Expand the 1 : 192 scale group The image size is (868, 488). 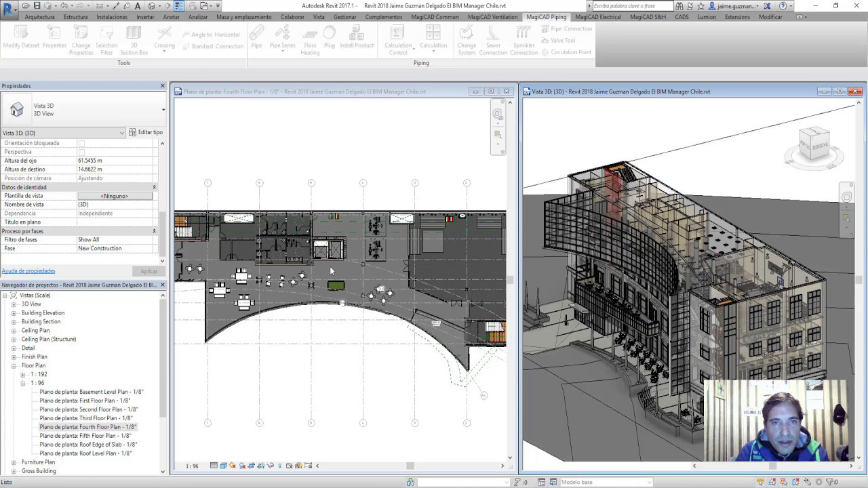point(22,375)
